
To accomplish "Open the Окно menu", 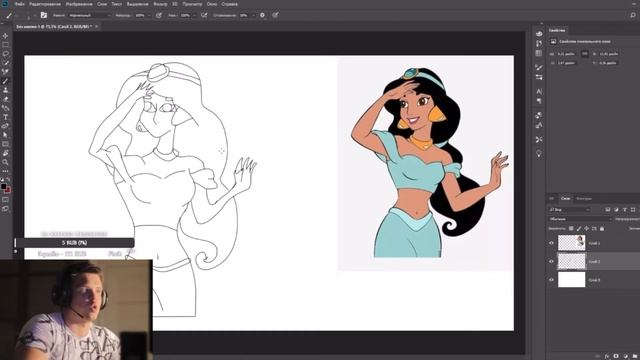I will tap(212, 4).
